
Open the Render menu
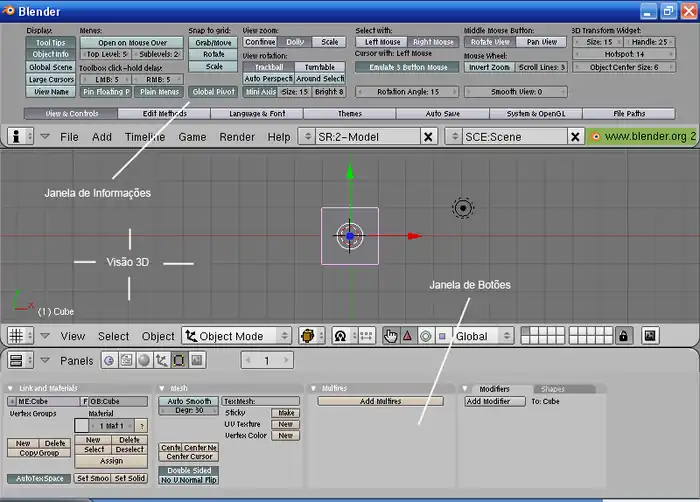click(237, 136)
